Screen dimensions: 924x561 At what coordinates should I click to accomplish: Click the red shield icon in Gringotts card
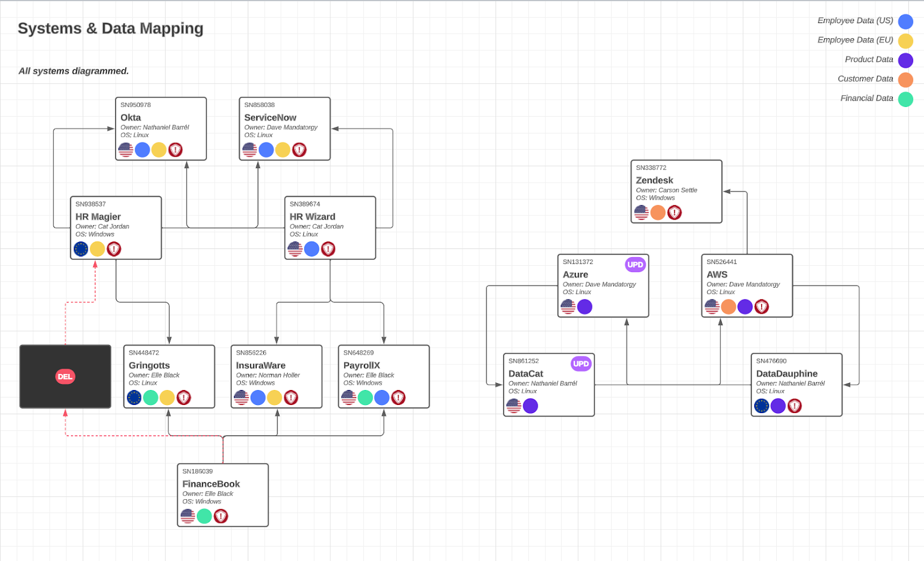[184, 397]
